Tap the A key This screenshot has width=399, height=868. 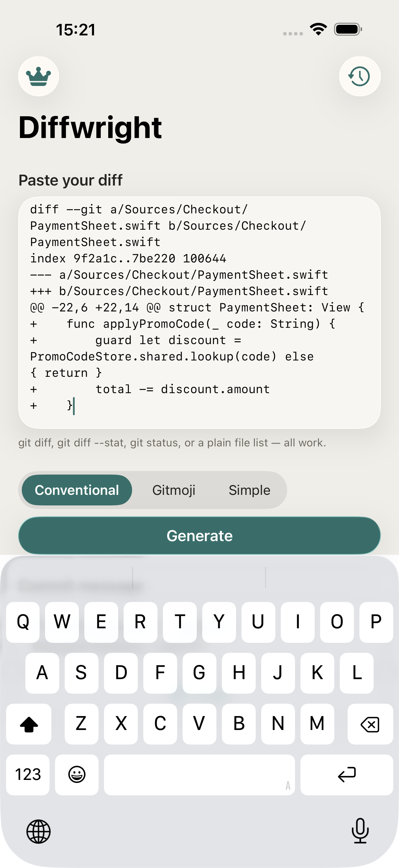pos(42,673)
